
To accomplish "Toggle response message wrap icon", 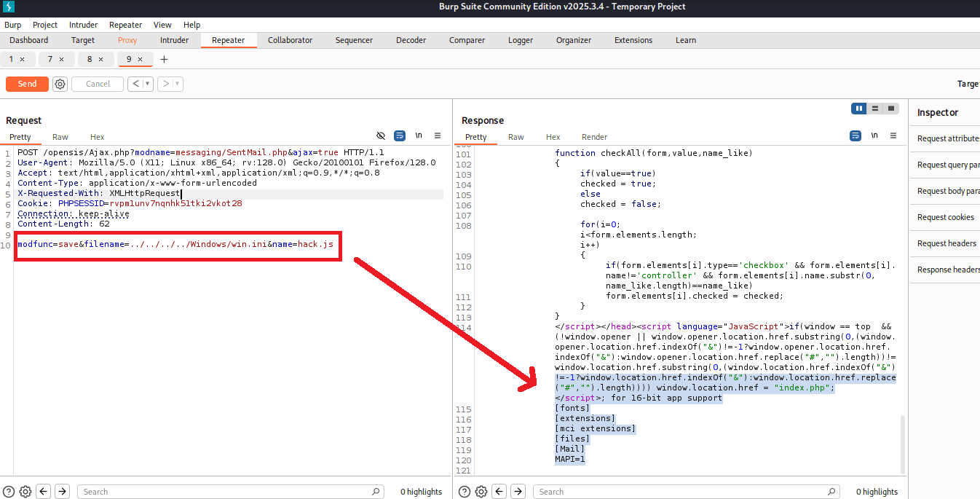I will [855, 135].
